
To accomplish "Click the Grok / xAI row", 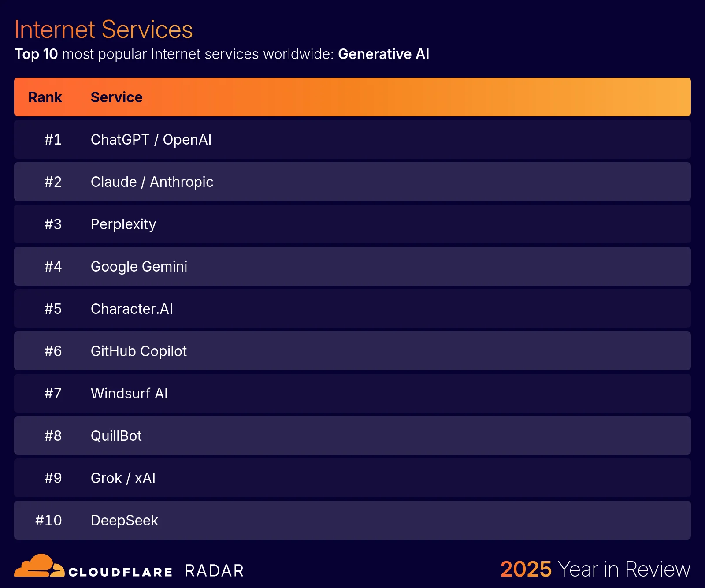I will (x=123, y=478).
